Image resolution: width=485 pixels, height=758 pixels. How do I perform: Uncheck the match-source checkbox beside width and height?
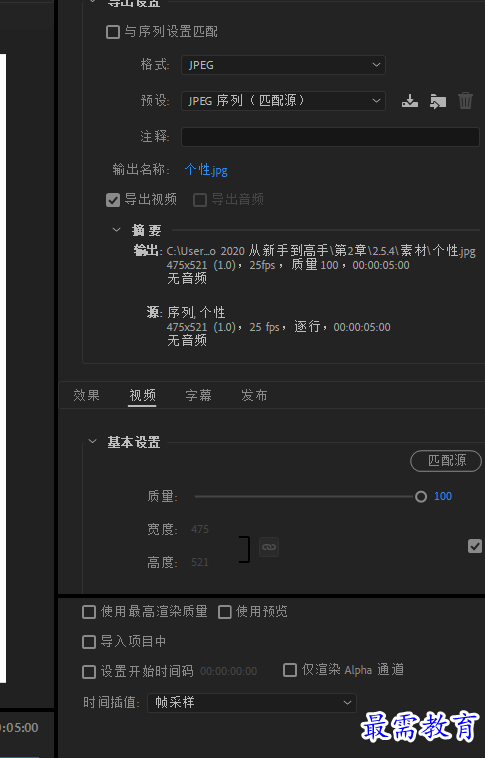pos(475,546)
